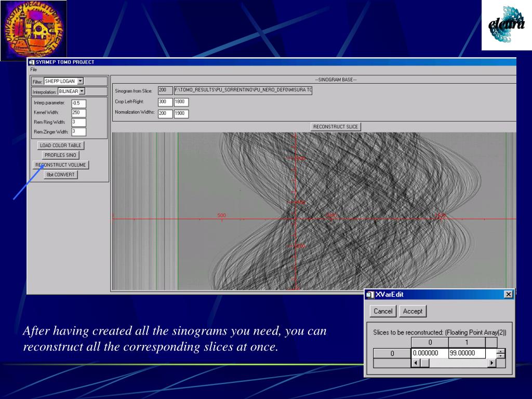Click RECONSTRUCT SLICE button
The image size is (532, 399).
336,127
